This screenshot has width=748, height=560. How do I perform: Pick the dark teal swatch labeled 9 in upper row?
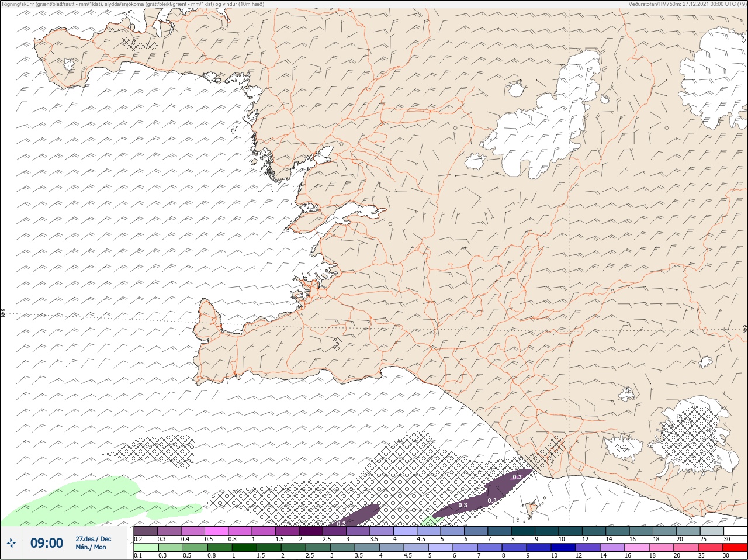547,531
